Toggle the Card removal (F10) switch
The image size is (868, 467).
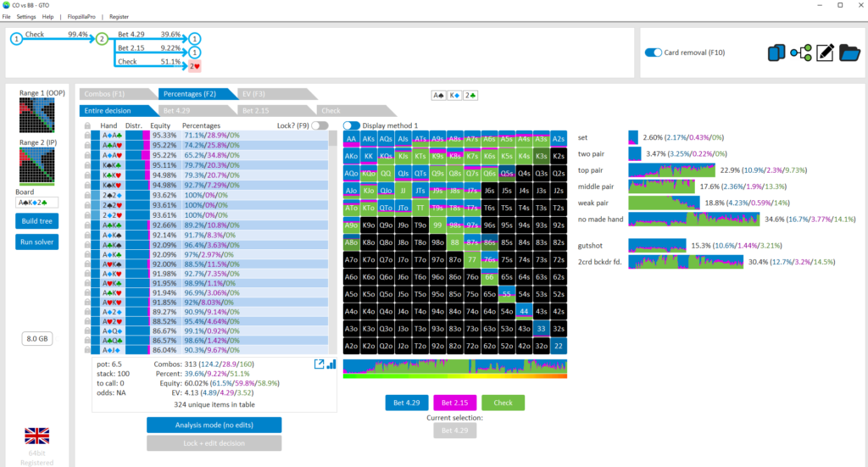click(x=653, y=53)
